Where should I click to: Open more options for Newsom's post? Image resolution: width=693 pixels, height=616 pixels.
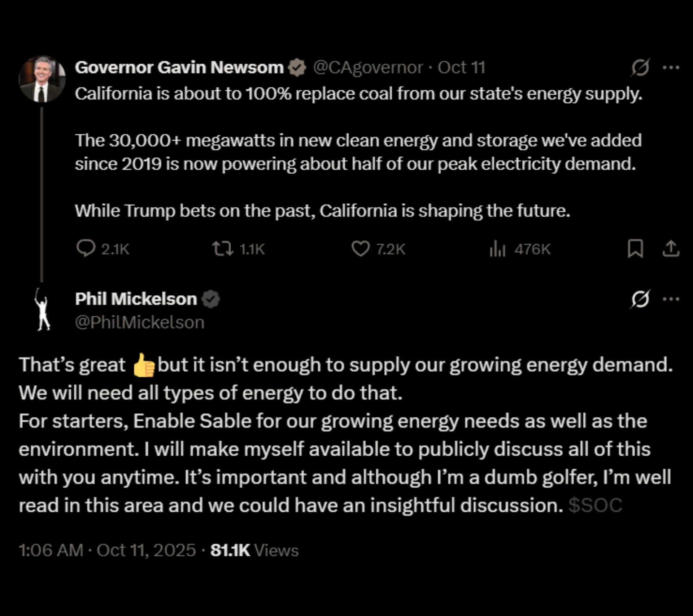pyautogui.click(x=671, y=68)
